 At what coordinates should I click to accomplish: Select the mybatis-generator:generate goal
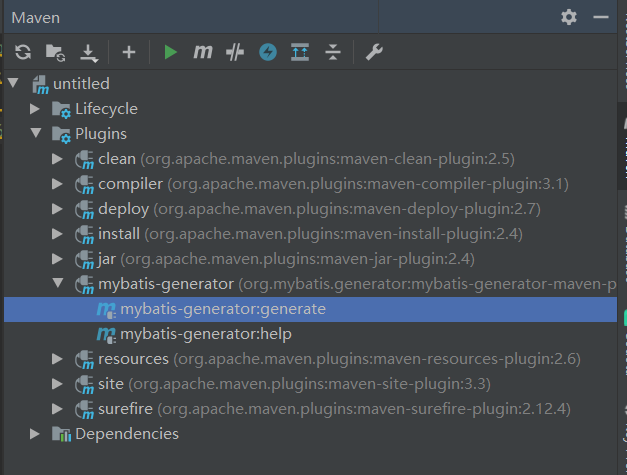pos(223,309)
